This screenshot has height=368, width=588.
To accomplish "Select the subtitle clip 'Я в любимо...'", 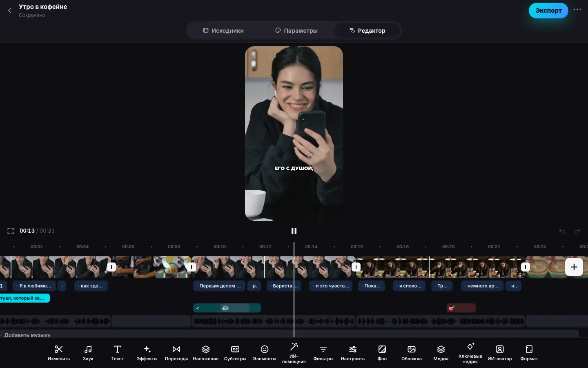I will 34,286.
